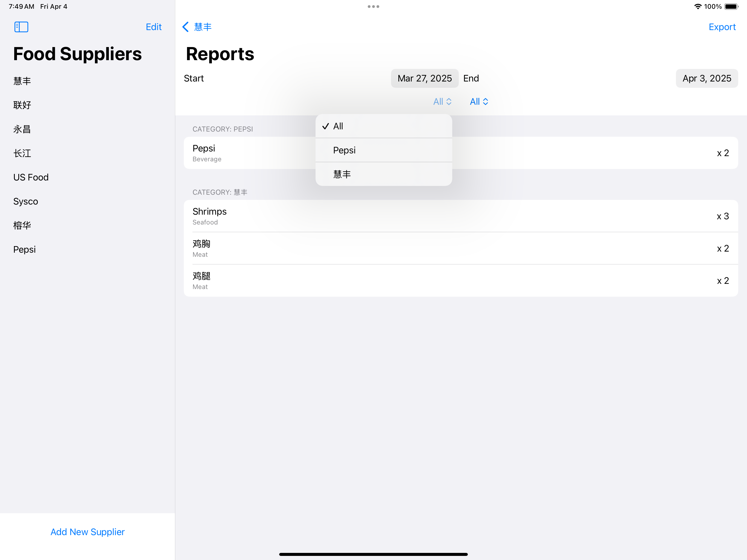
Task: Choose Pepsi in the popup menu
Action: tap(384, 150)
